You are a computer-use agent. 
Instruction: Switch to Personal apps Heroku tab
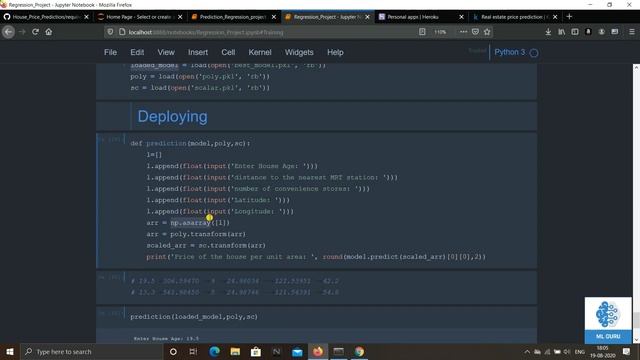point(416,17)
